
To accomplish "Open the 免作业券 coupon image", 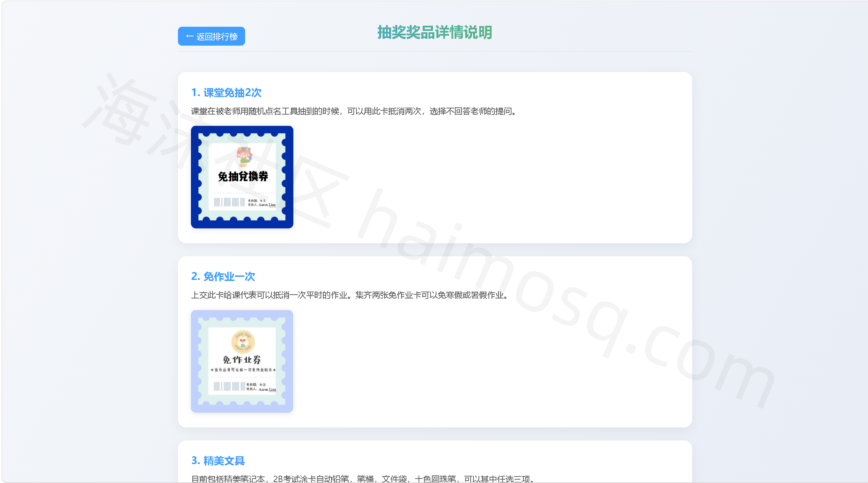I will coord(242,361).
